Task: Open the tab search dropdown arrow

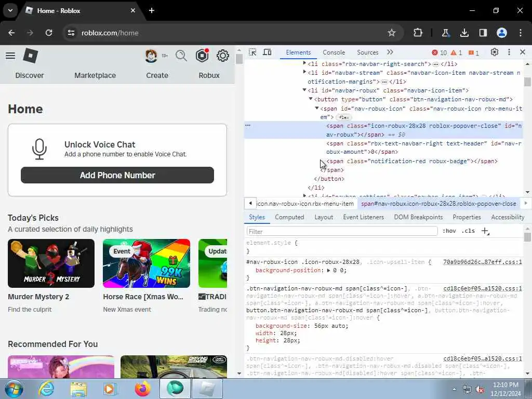Action: (x=10, y=10)
